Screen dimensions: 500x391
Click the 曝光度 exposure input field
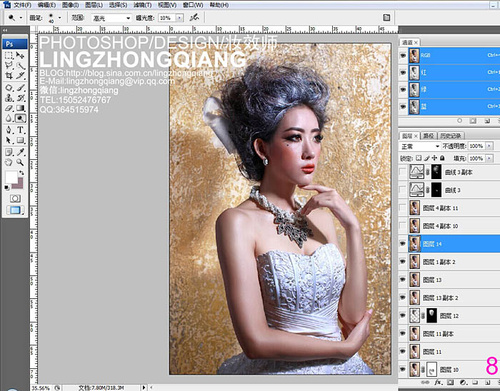pos(167,18)
